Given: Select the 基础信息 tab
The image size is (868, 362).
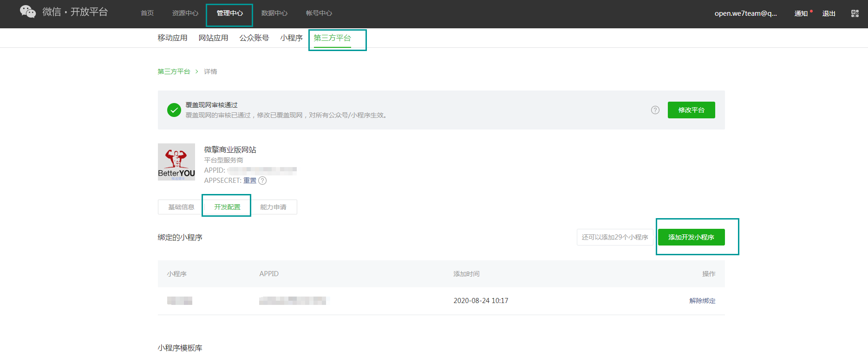Looking at the screenshot, I should (x=181, y=207).
